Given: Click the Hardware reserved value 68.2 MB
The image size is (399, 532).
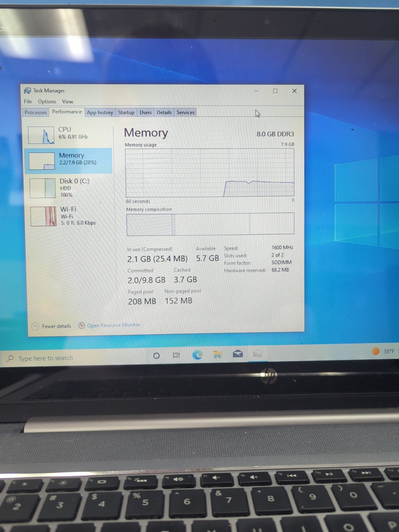Looking at the screenshot, I should coord(280,270).
